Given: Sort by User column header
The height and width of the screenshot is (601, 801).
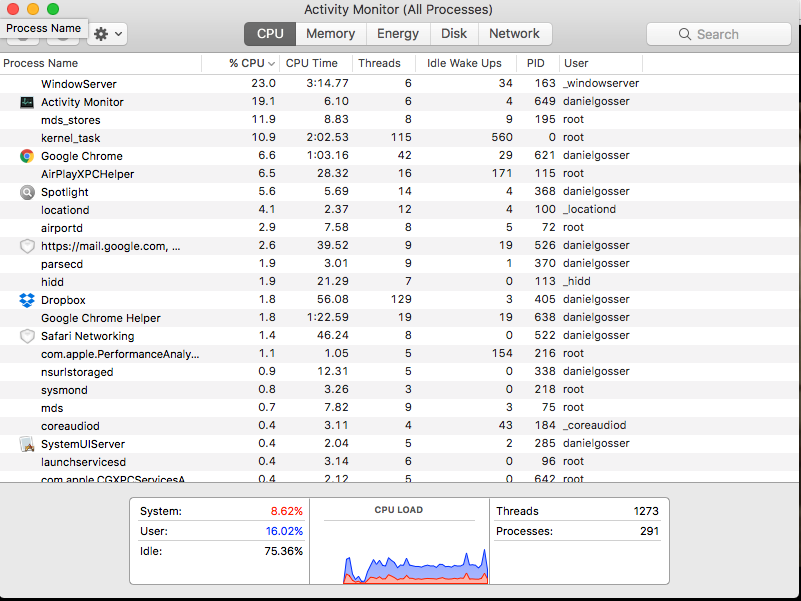Looking at the screenshot, I should click(x=601, y=63).
